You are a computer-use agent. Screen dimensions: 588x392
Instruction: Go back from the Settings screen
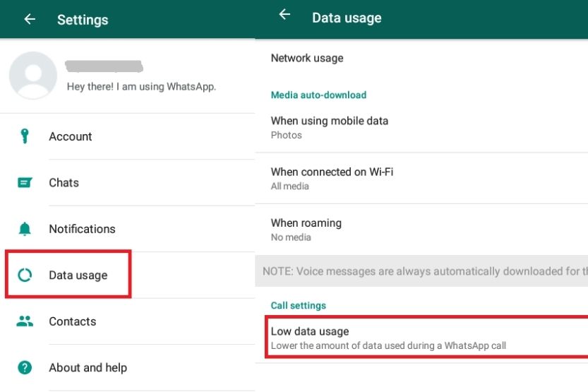[x=30, y=19]
